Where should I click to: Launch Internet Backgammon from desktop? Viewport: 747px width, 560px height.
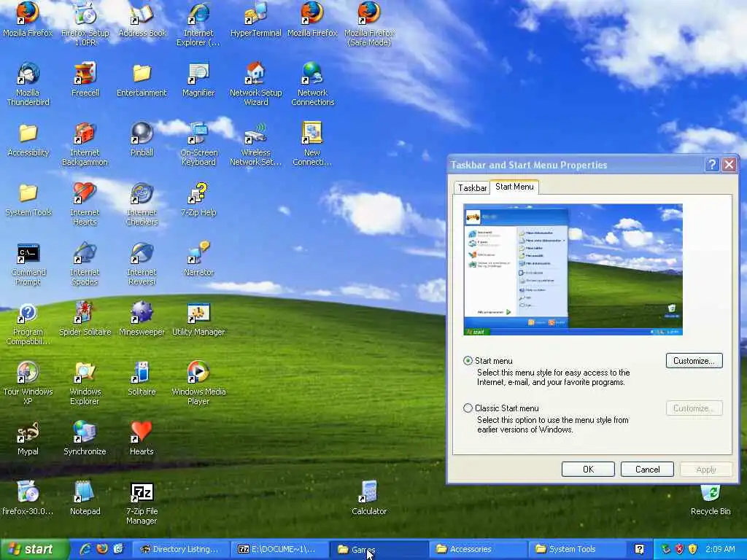pyautogui.click(x=85, y=144)
